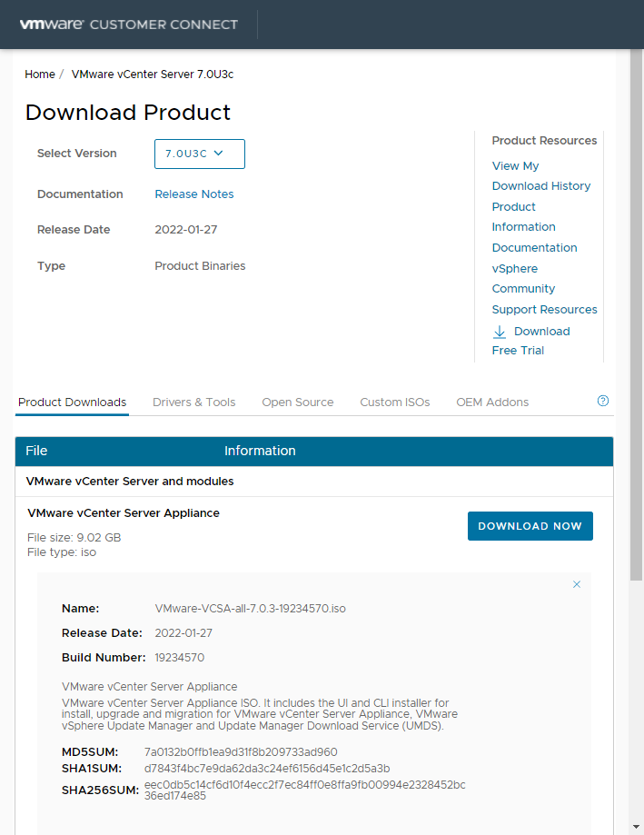Select the Product Downloads tab

(x=73, y=403)
